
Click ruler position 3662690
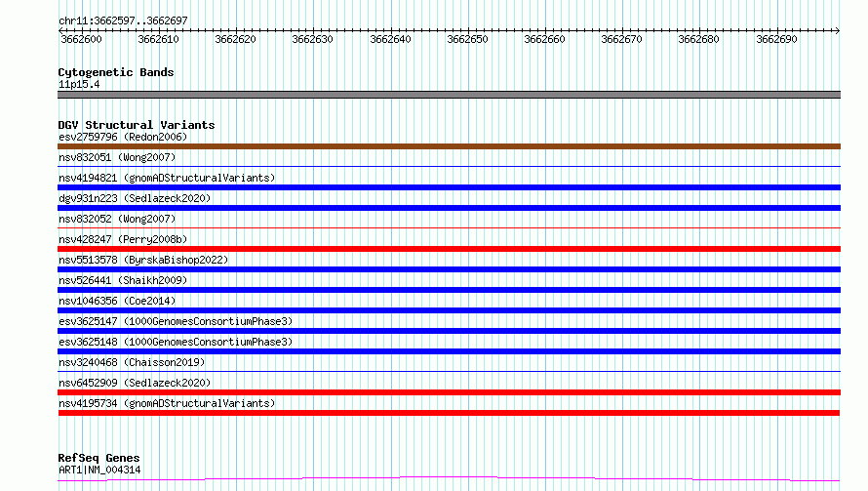point(776,39)
